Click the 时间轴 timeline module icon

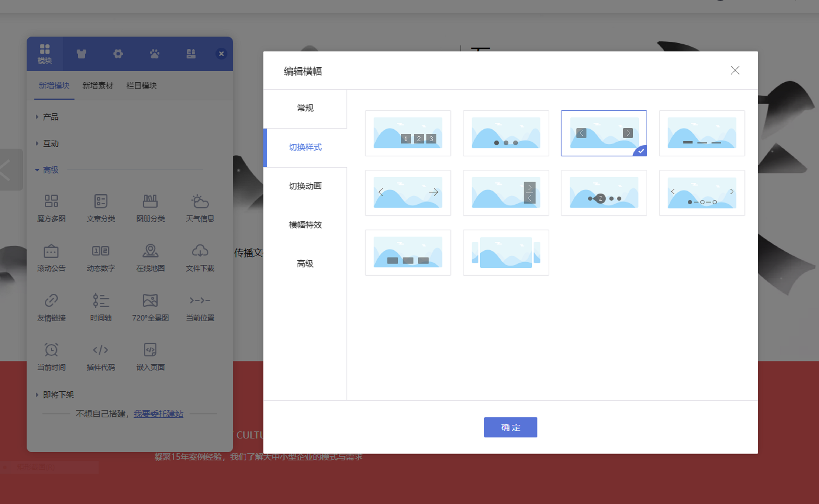(x=101, y=300)
